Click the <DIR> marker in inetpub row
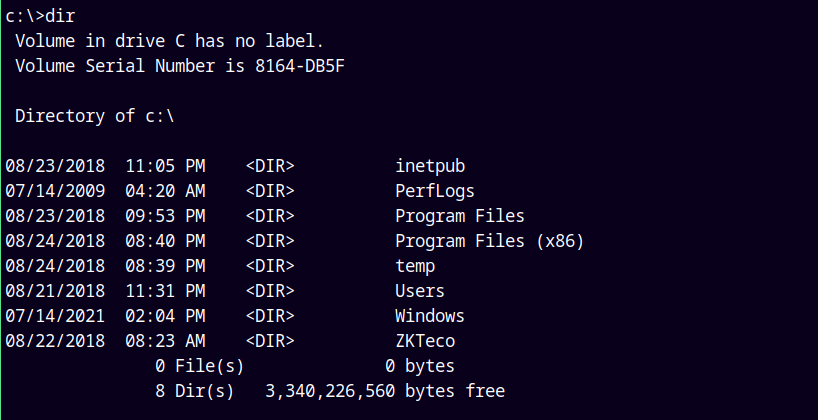The height and width of the screenshot is (420, 818). (270, 166)
